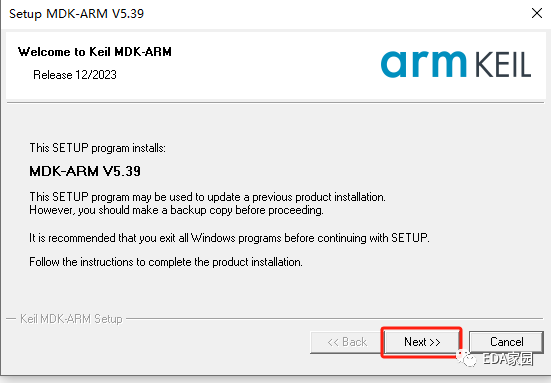The height and width of the screenshot is (383, 551).
Task: Click the recommendation to exit Windows programs
Action: (x=229, y=238)
